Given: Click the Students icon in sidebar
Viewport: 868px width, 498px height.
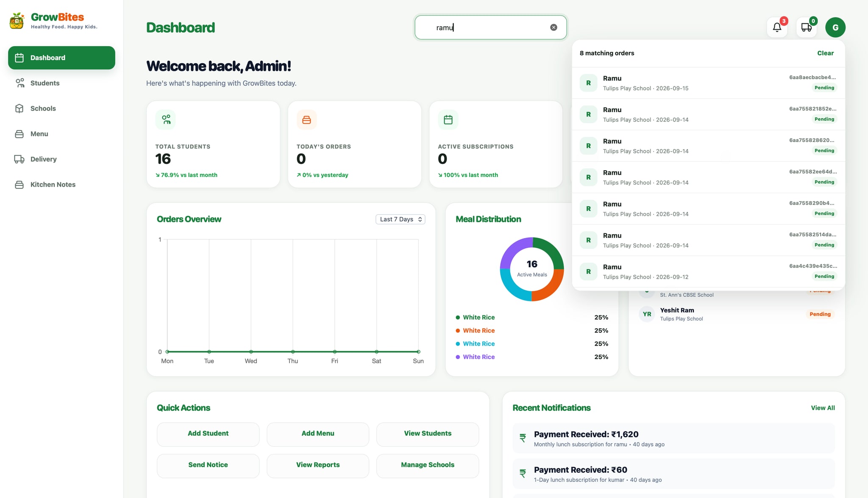Looking at the screenshot, I should (19, 83).
